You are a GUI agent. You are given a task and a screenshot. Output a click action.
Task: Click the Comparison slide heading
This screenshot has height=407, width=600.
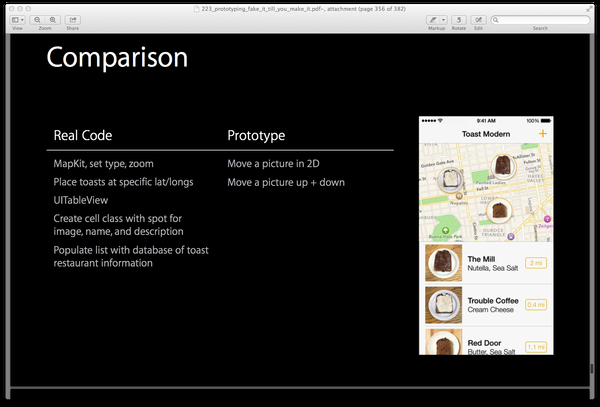click(x=117, y=58)
